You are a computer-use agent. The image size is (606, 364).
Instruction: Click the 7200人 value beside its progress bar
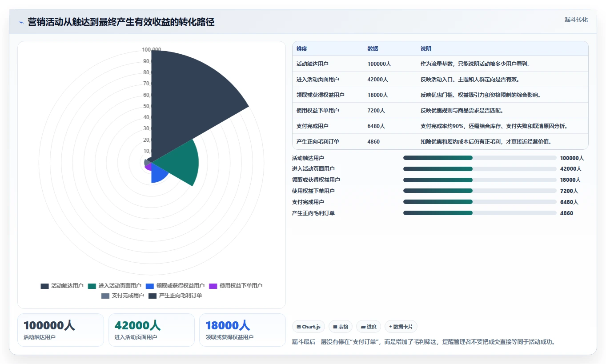click(569, 191)
